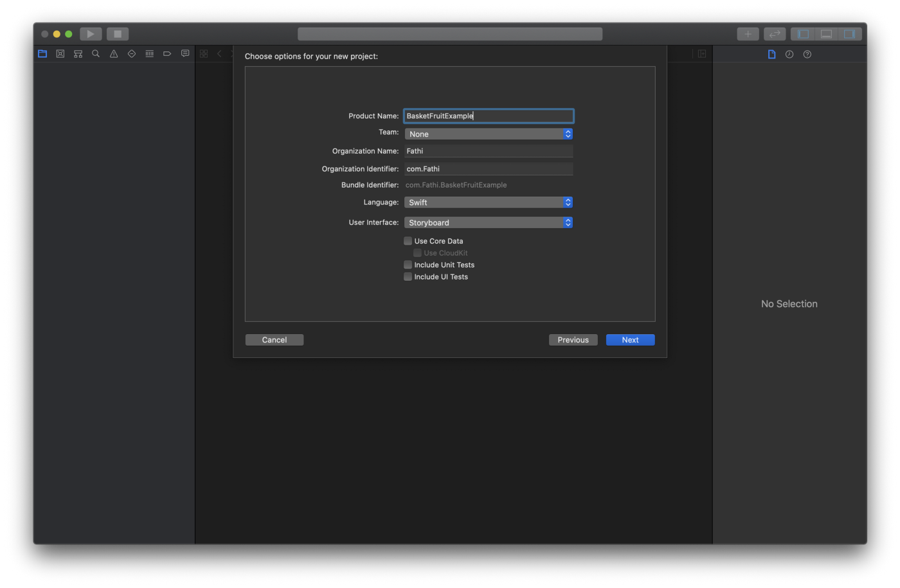This screenshot has height=588, width=900.
Task: Open the Report navigator speech bubble
Action: 184,53
